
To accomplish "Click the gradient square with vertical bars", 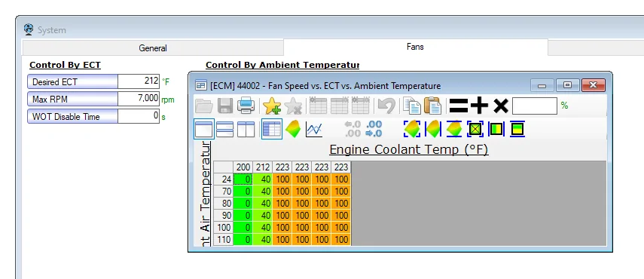I will pyautogui.click(x=496, y=129).
